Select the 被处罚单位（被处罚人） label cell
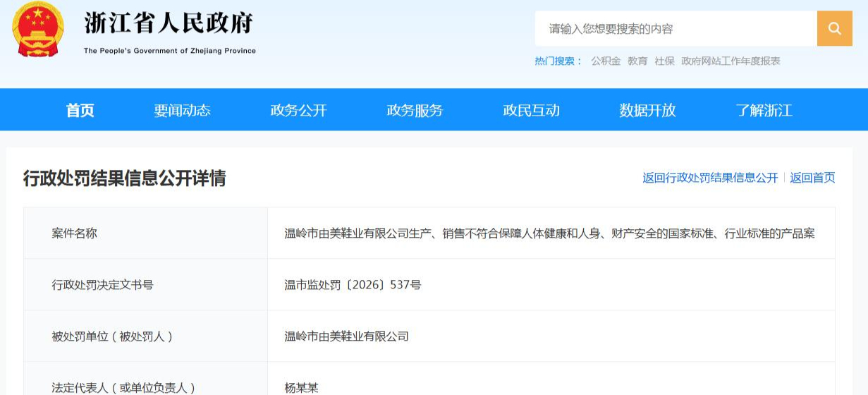868x395 pixels. click(146, 336)
